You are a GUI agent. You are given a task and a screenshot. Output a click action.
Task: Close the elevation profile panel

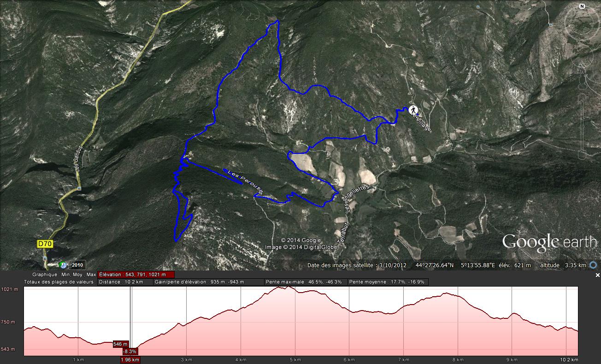pyautogui.click(x=598, y=275)
